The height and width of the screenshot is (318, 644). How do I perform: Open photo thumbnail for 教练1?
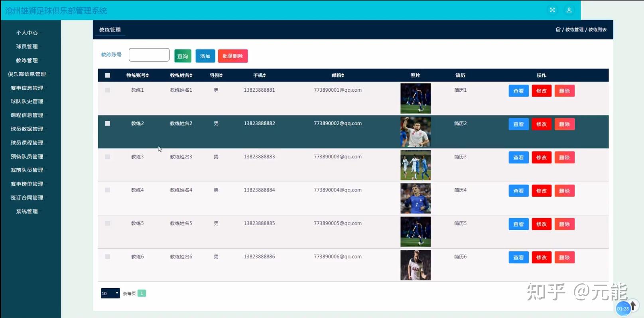click(x=416, y=99)
